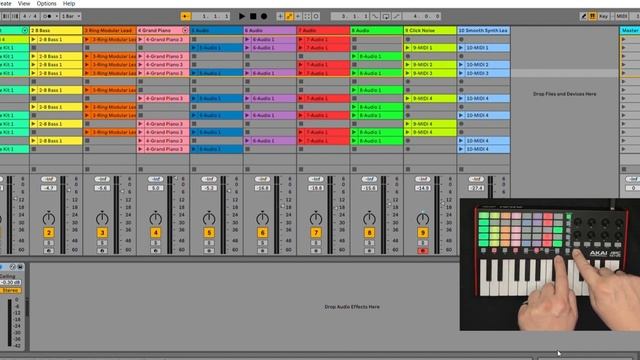This screenshot has height=360, width=640.
Task: Click Stop Clips square under 2-8 Bass track
Action: point(33,169)
